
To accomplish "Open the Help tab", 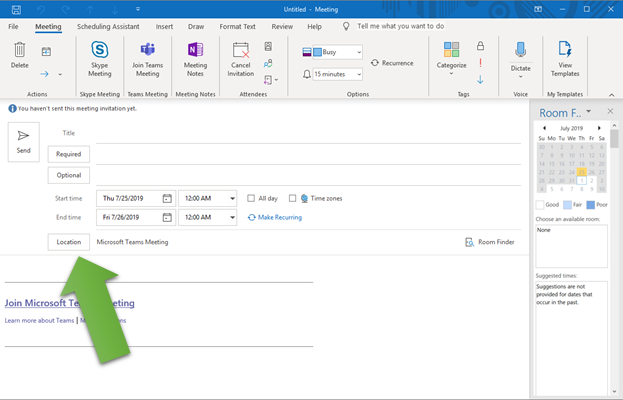I will click(x=314, y=27).
